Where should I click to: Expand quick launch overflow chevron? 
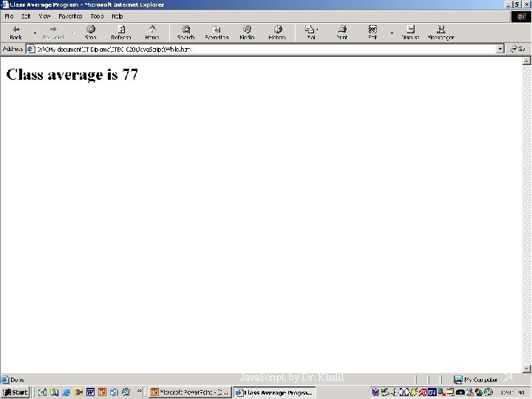[140, 391]
